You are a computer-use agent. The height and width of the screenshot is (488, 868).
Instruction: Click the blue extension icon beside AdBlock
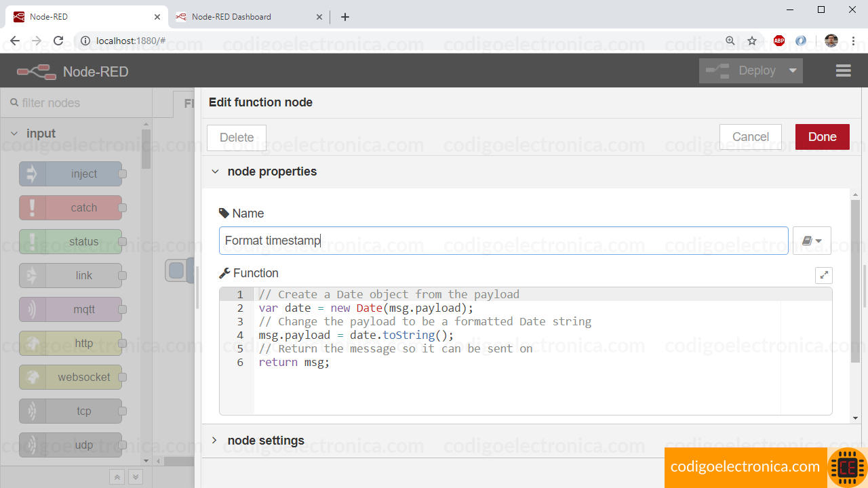point(801,41)
